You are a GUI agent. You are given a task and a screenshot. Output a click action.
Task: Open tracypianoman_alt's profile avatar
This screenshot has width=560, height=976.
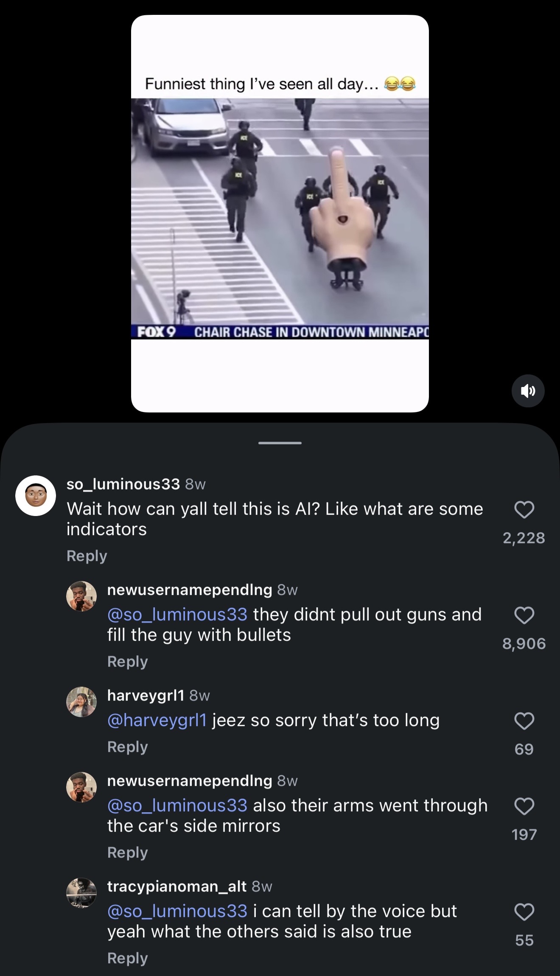click(x=81, y=893)
